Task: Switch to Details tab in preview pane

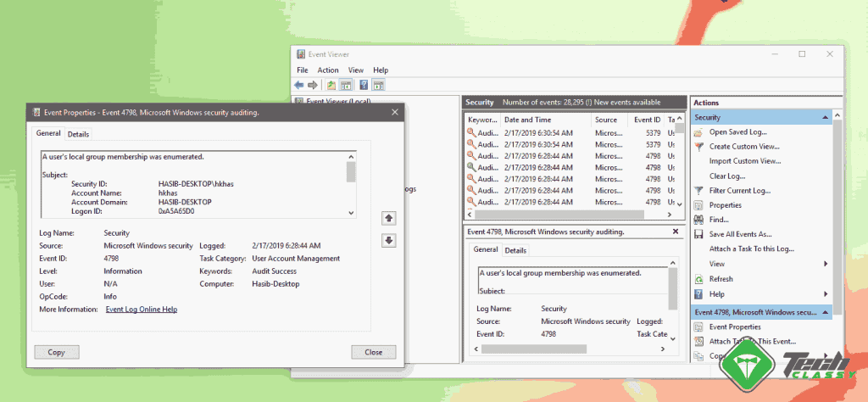Action: point(515,251)
